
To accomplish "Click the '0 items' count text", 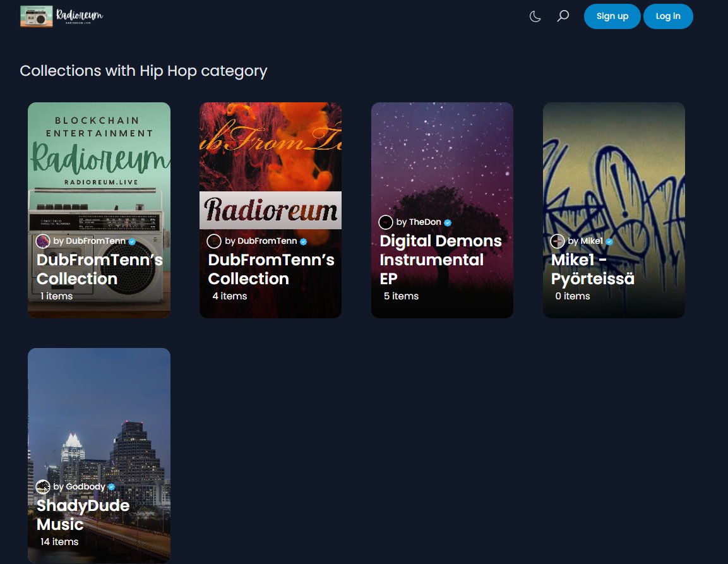I will 573,296.
